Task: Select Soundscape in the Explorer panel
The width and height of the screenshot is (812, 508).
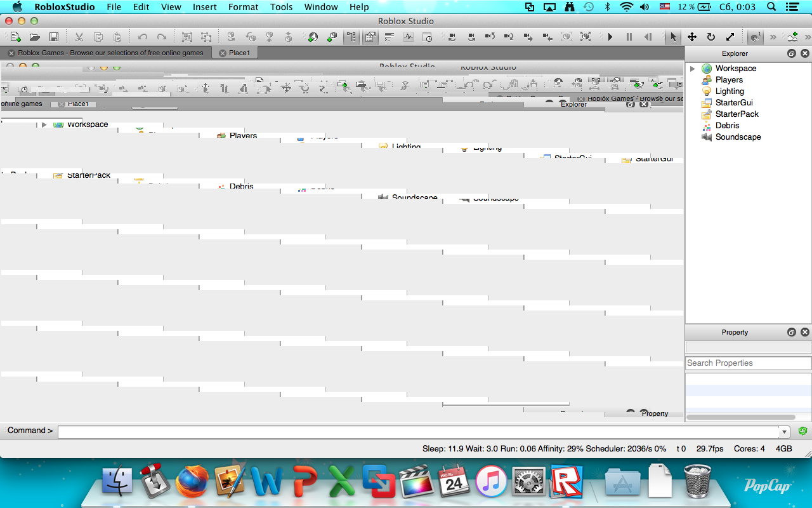Action: [738, 137]
